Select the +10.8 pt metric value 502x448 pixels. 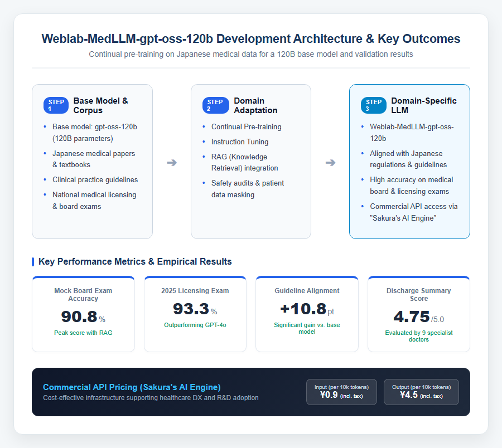307,309
